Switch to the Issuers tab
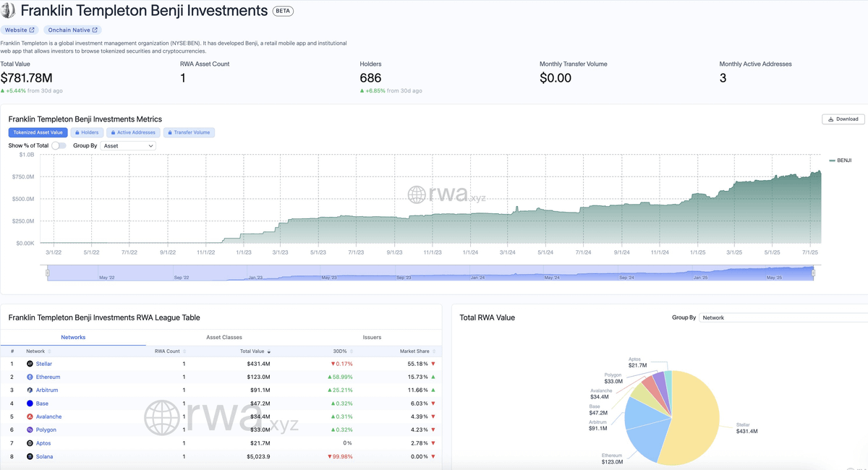 [372, 338]
